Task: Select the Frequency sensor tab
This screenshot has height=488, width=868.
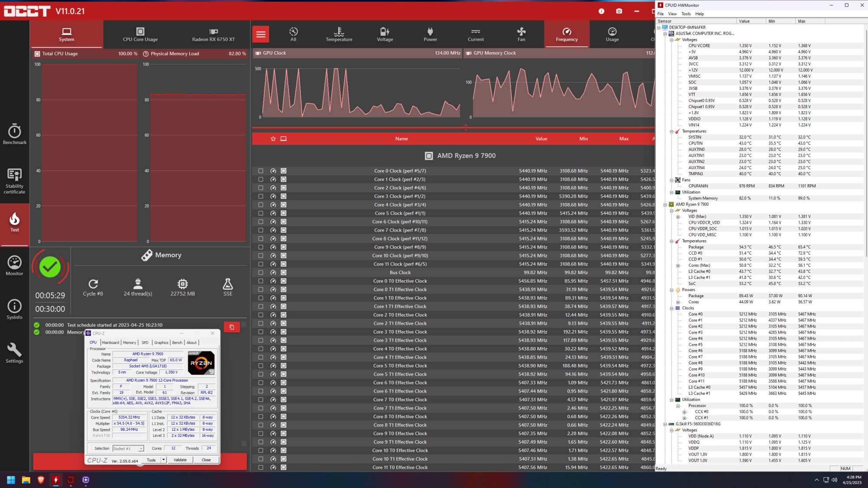Action: coord(567,34)
